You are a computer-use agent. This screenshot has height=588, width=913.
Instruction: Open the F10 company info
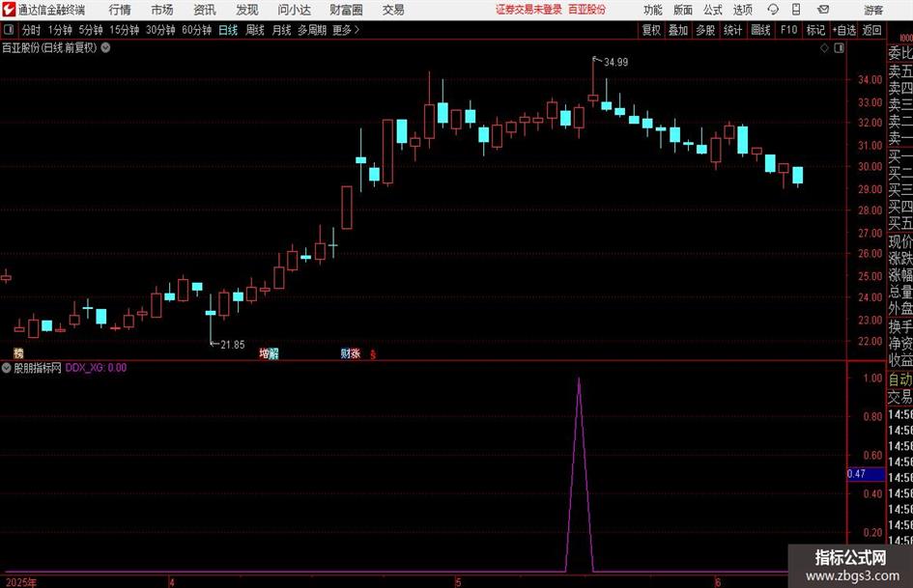(x=788, y=30)
